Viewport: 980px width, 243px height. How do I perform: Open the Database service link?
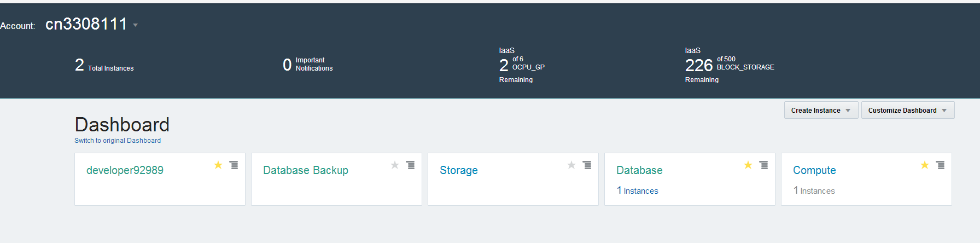[639, 170]
